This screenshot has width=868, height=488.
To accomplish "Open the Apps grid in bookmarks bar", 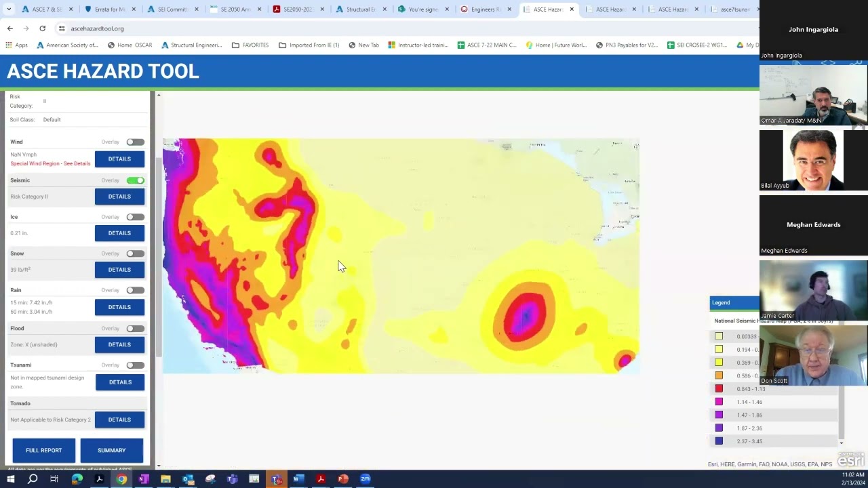I will pyautogui.click(x=17, y=45).
